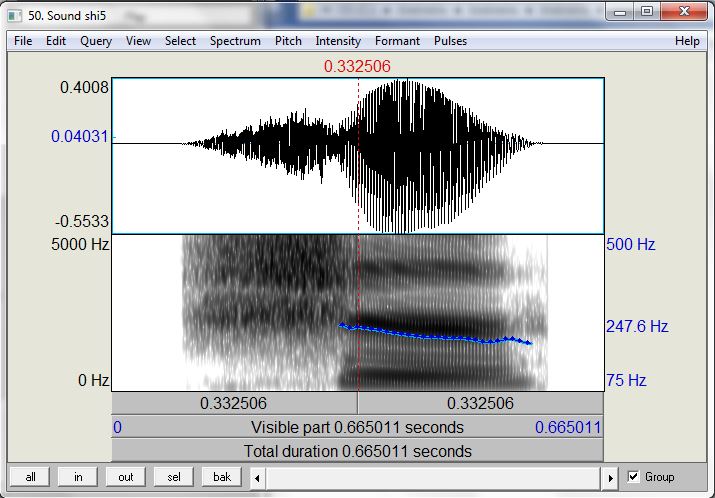Click the 'out' zoom button

[x=126, y=477]
